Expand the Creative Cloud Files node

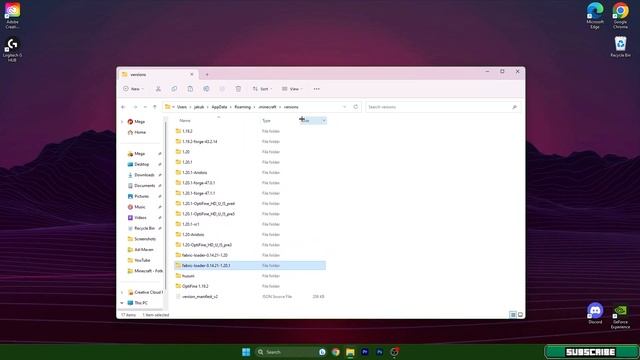click(x=122, y=292)
